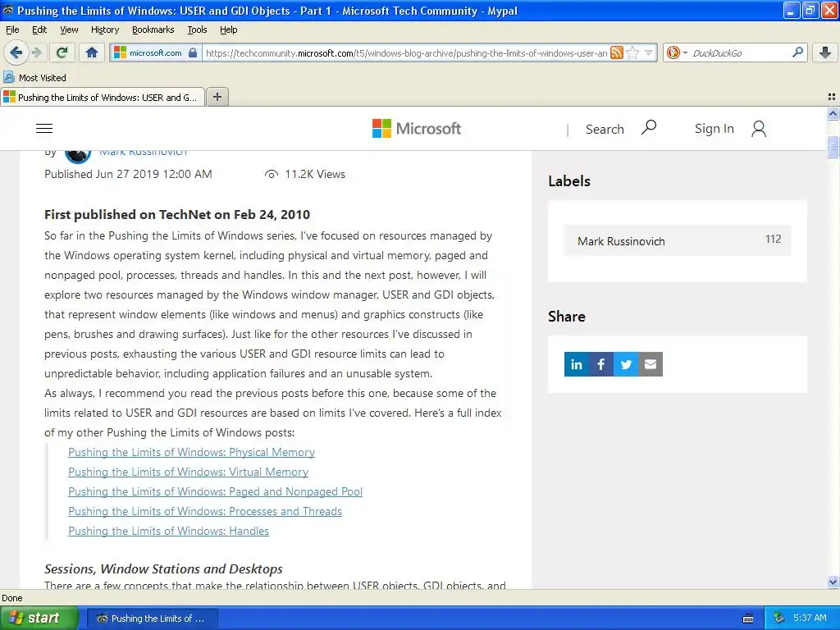Click the taskbar keyboard icon
The width and height of the screenshot is (840, 630).
748,619
